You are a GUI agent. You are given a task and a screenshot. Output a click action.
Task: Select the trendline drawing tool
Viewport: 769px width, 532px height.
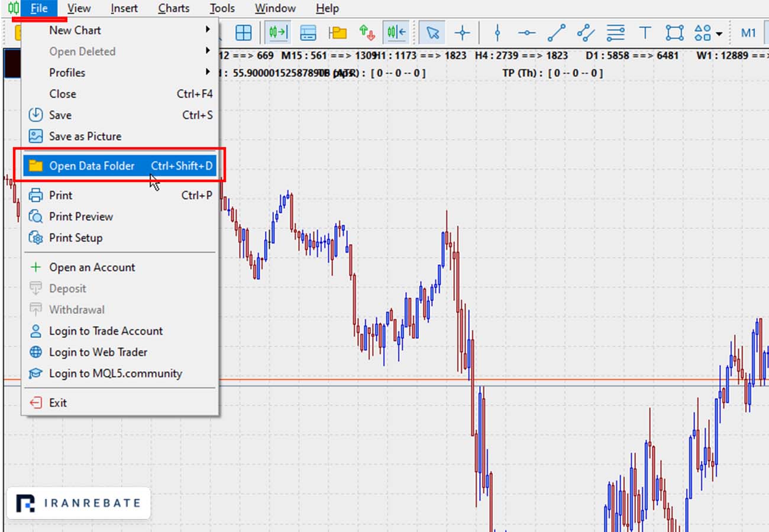[x=556, y=33]
